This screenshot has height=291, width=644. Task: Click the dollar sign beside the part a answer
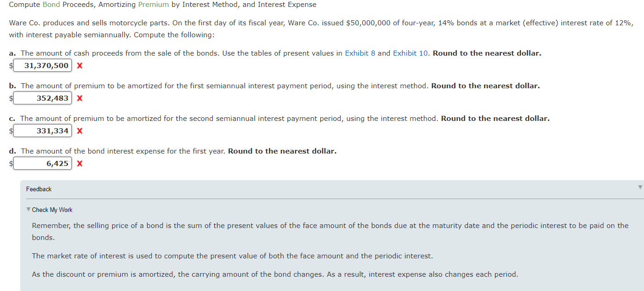[x=10, y=65]
